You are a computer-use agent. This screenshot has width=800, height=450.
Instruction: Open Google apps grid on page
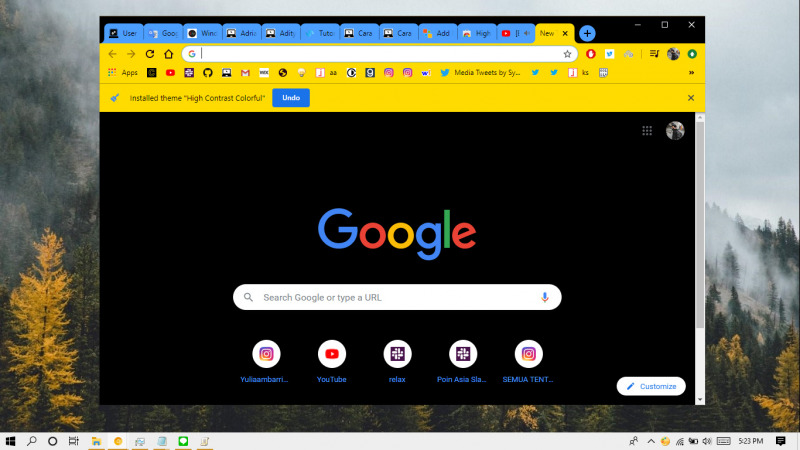tap(647, 131)
